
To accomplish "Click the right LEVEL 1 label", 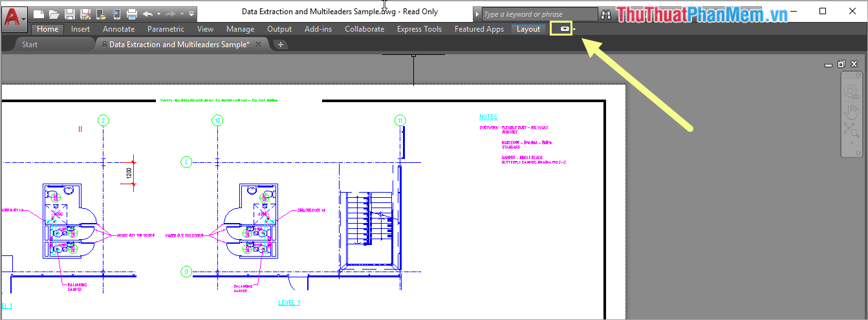I will coord(289,303).
